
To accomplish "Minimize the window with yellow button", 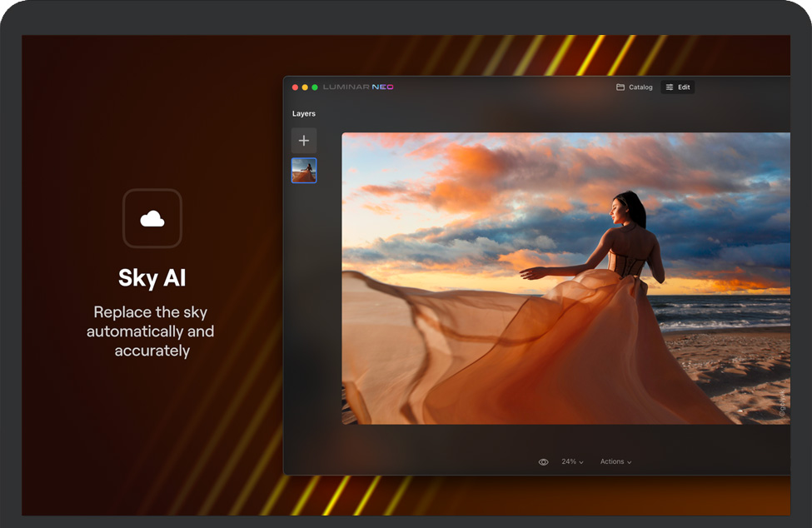I will (x=305, y=87).
